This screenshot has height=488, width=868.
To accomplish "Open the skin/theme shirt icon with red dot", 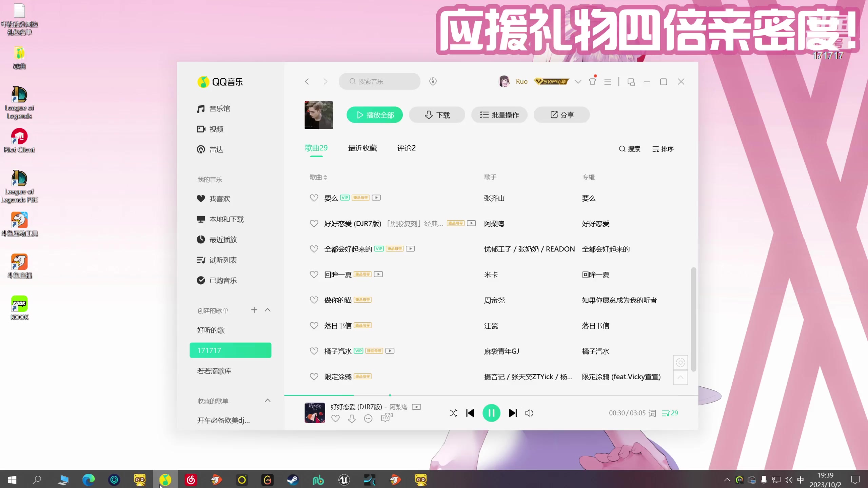I will point(592,82).
